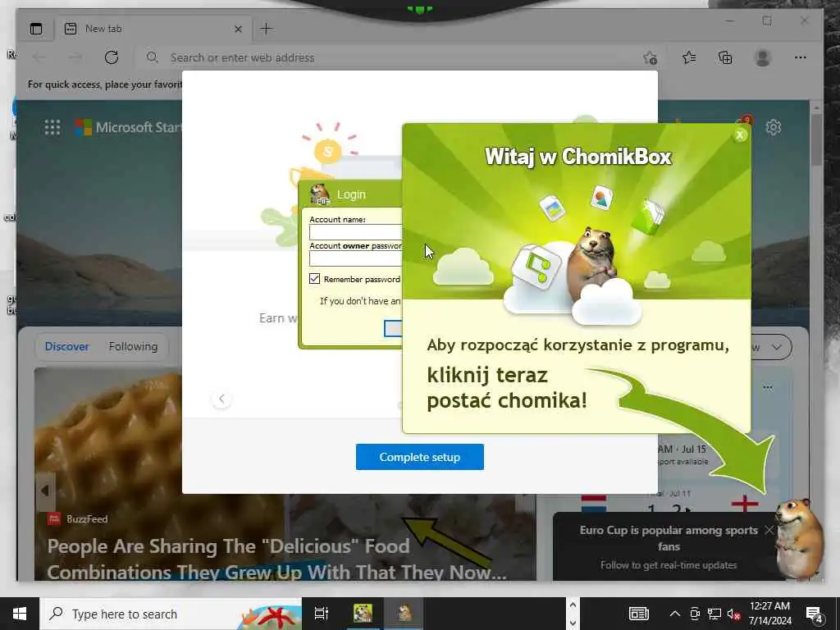Switch to the Discover feed tab
This screenshot has width=840, height=630.
pos(67,347)
